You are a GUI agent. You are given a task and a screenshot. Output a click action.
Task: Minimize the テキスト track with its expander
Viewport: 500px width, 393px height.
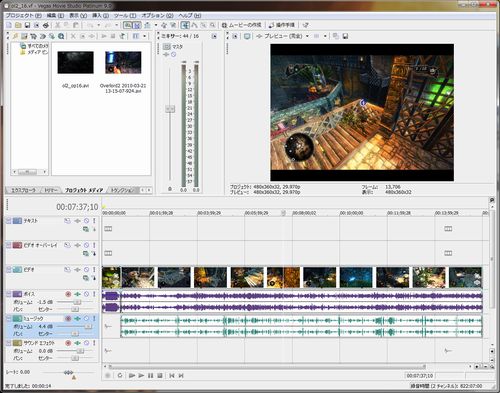click(x=8, y=221)
